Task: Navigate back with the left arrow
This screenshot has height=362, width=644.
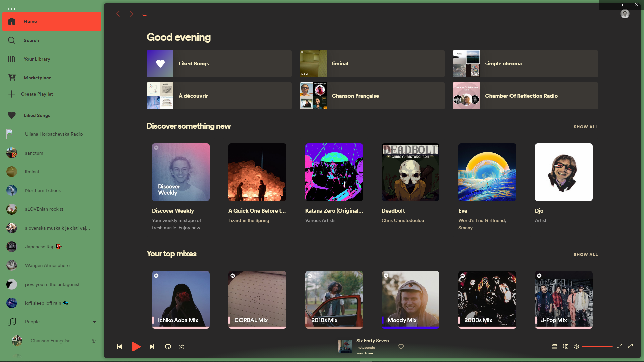Action: tap(118, 14)
